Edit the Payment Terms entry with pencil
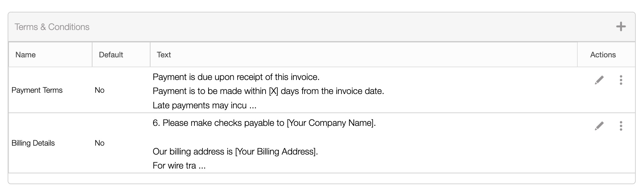 pyautogui.click(x=599, y=80)
